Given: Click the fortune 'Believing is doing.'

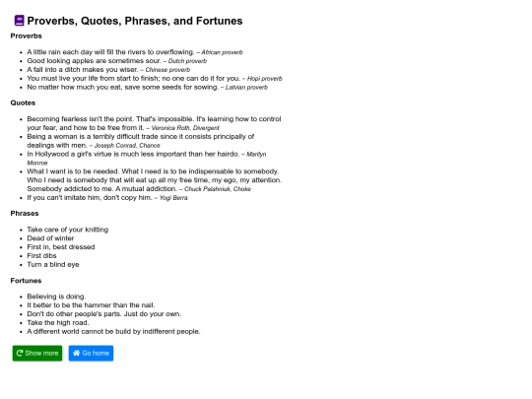Looking at the screenshot, I should 56,297.
